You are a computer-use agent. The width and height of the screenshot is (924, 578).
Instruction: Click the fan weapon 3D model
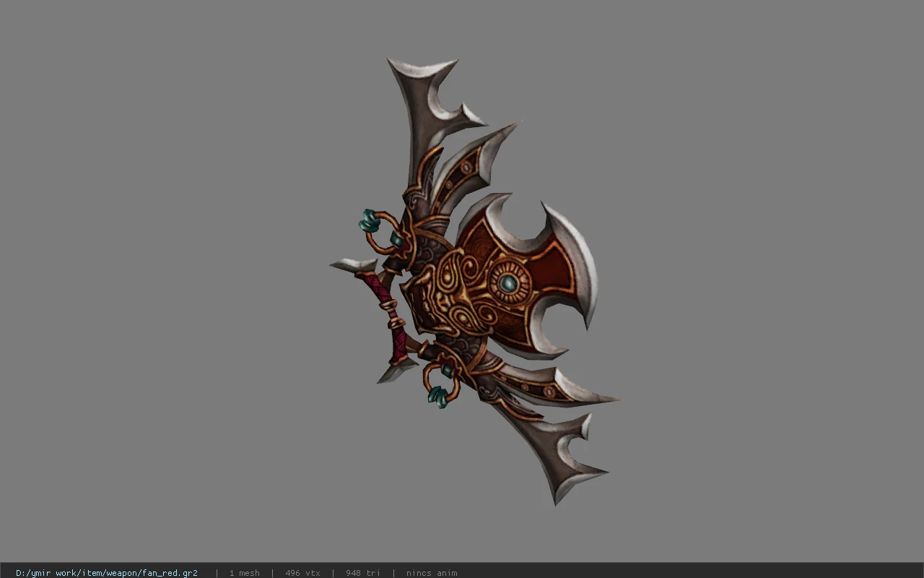pos(474,282)
